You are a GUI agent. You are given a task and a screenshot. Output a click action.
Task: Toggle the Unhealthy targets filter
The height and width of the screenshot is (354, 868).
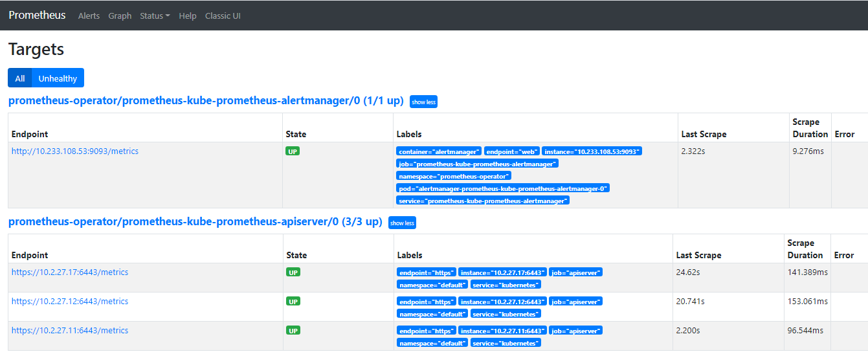tap(58, 78)
